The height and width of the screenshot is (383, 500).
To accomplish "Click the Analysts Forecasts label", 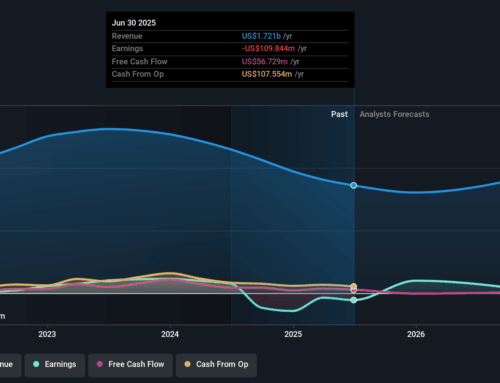I will click(x=394, y=114).
